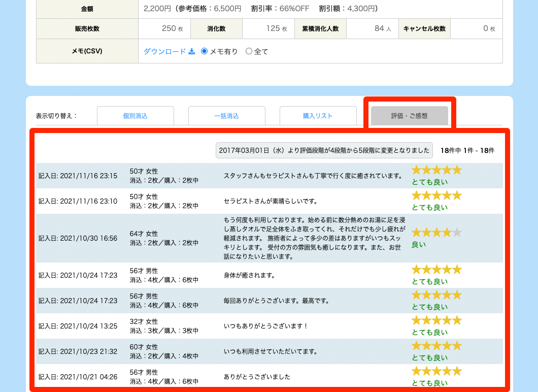
Task: Go to the 購入リスト tab
Action: [318, 116]
